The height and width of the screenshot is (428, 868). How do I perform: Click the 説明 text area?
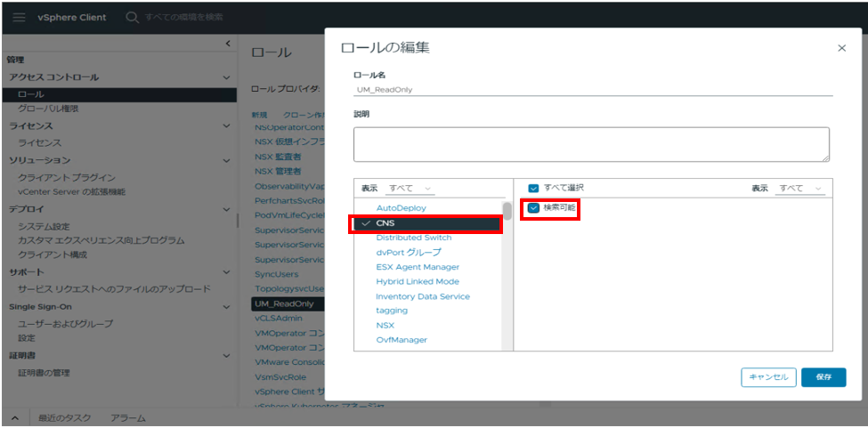point(591,144)
